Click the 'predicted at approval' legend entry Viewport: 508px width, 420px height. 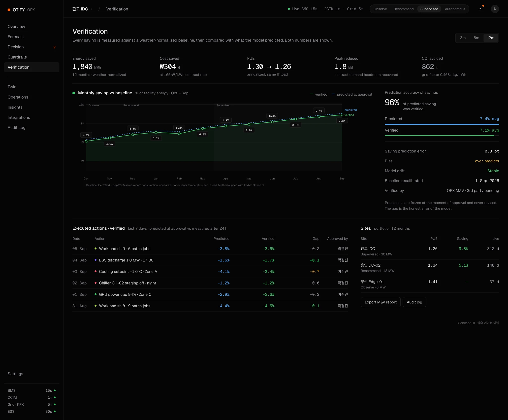[x=352, y=94]
